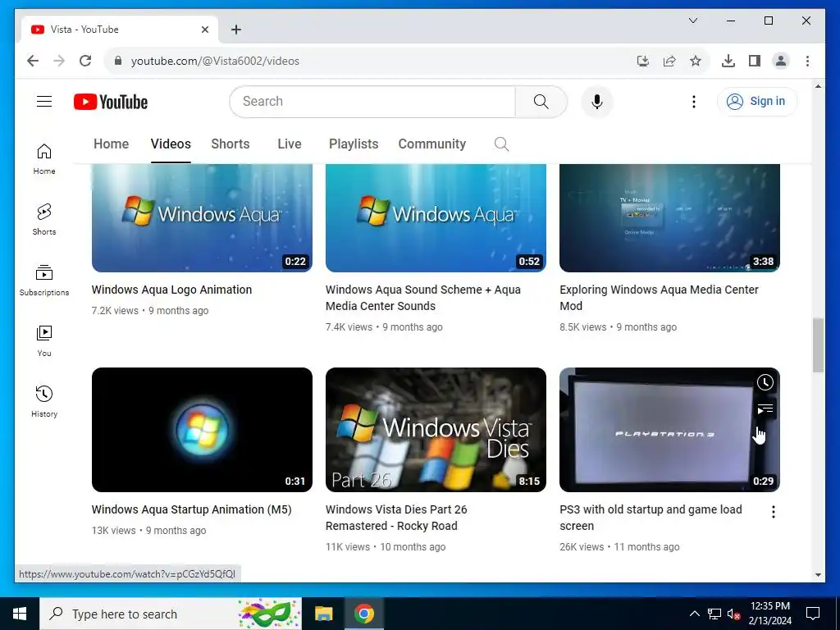Viewport: 840px width, 630px height.
Task: Open Shorts in the sidebar
Action: point(44,220)
